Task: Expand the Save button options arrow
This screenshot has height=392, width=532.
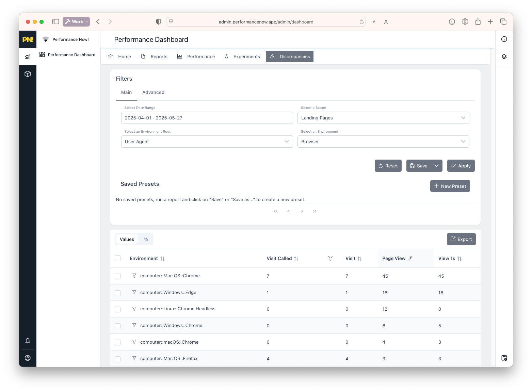Action: tap(437, 166)
